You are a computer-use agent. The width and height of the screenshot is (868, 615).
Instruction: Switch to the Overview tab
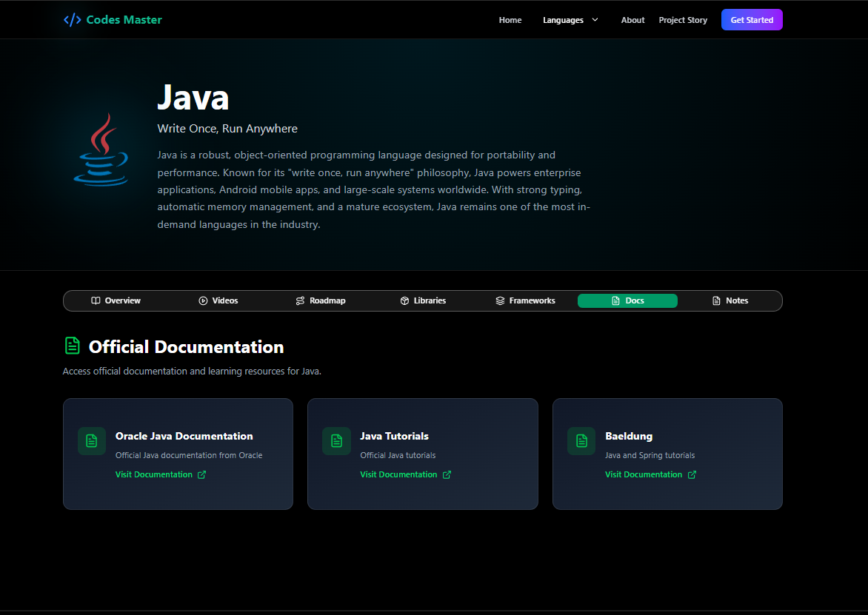click(x=116, y=300)
